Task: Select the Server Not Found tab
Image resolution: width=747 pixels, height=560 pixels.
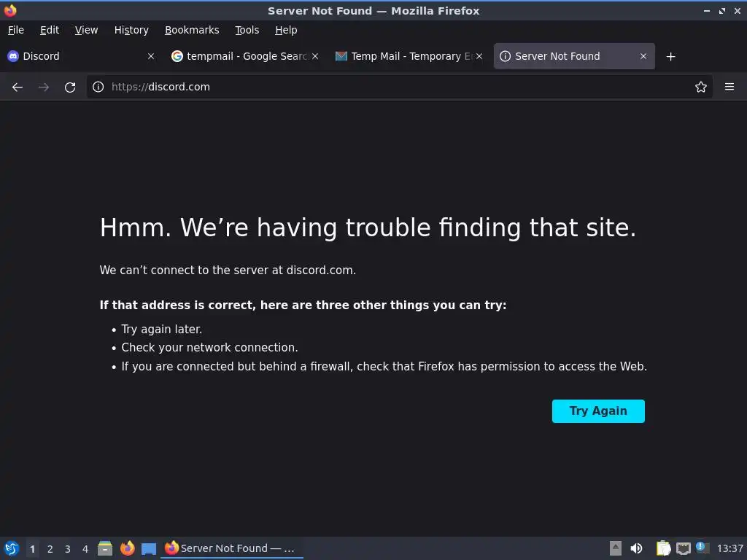Action: pos(574,56)
